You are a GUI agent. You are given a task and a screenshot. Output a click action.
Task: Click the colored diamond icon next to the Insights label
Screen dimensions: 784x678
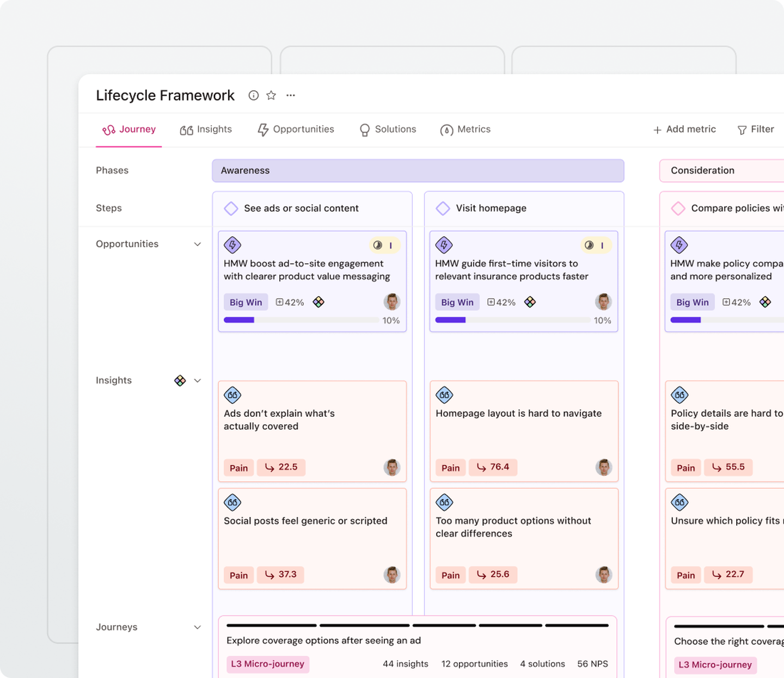click(x=180, y=380)
